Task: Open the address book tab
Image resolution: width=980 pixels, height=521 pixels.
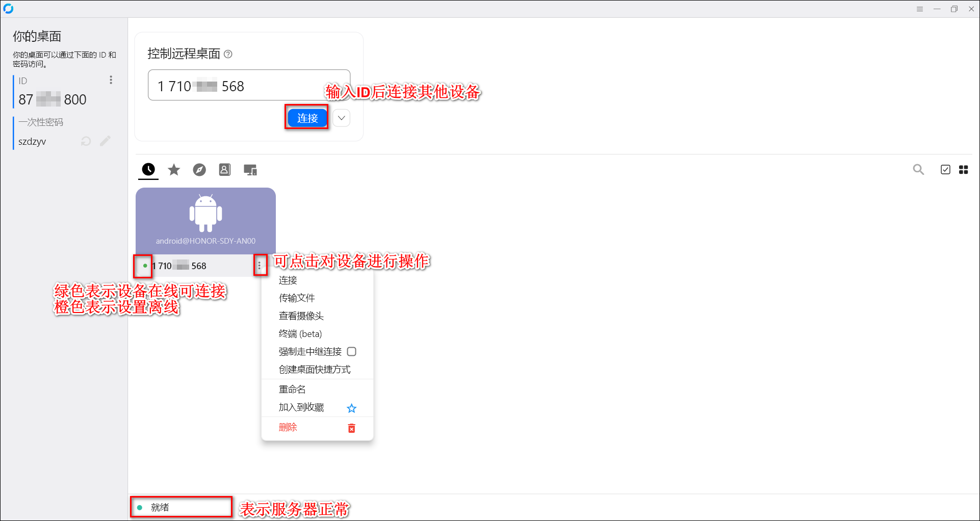Action: coord(224,170)
